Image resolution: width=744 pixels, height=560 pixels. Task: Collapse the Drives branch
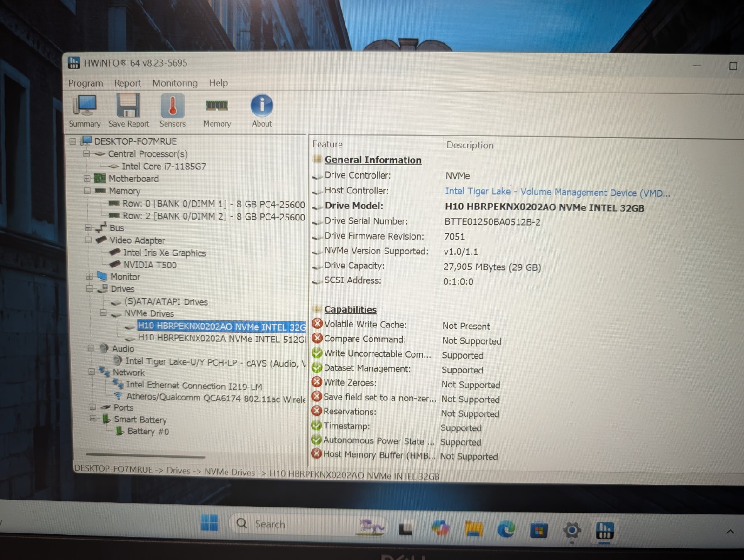[x=89, y=288]
